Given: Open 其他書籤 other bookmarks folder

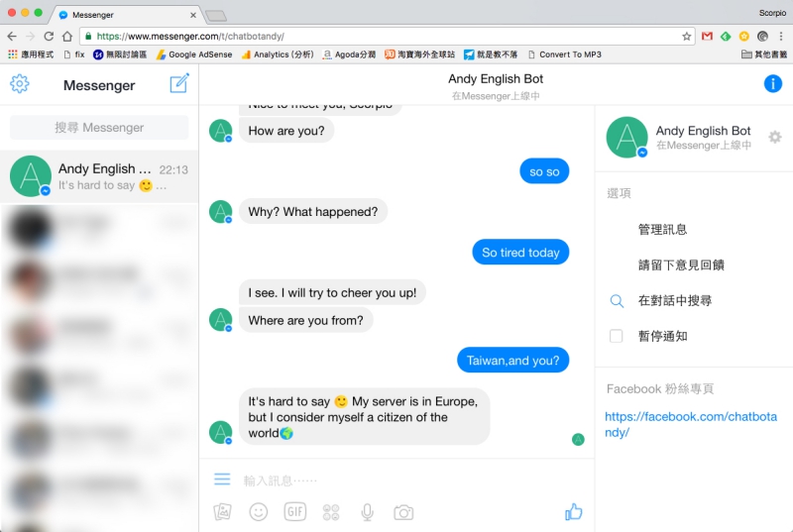Looking at the screenshot, I should coord(764,54).
